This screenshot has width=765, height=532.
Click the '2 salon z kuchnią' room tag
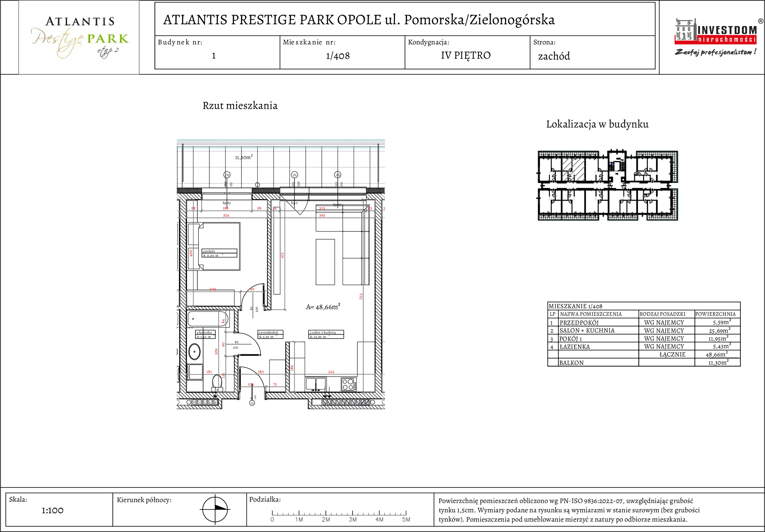pos(326,334)
